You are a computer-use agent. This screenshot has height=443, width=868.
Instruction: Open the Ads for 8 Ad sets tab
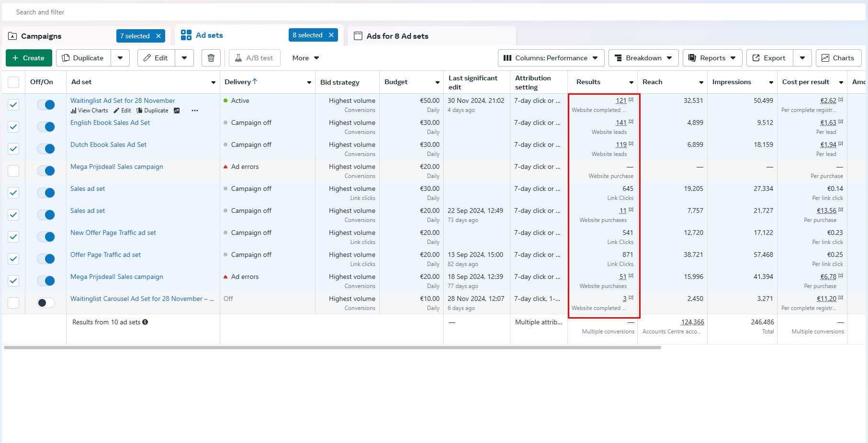click(397, 36)
